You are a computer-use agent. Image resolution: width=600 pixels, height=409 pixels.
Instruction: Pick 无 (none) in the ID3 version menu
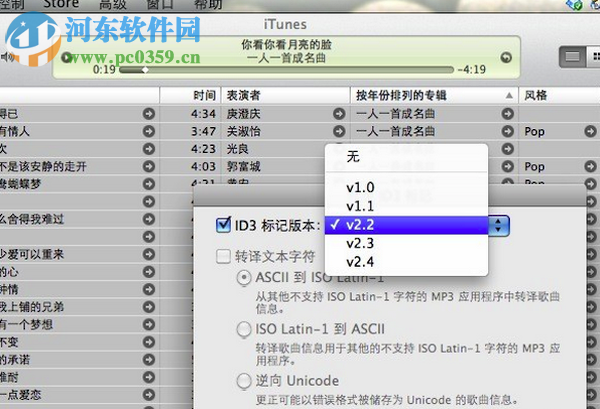pos(406,156)
